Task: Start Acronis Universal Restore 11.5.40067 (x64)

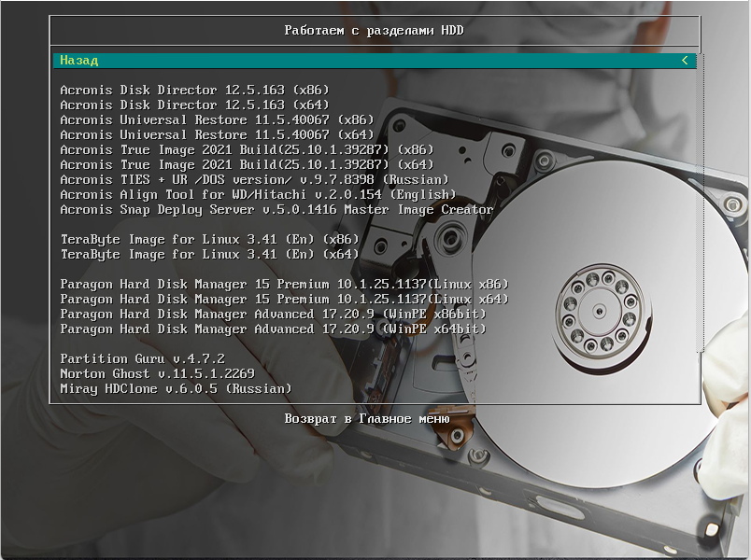Action: point(217,135)
